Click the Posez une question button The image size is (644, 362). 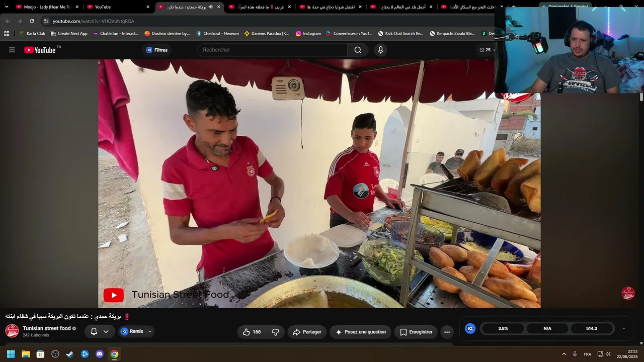pyautogui.click(x=360, y=332)
